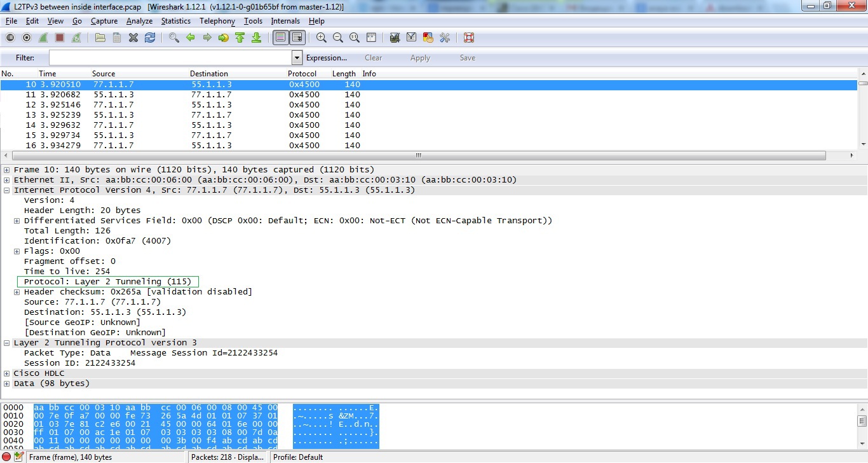Viewport: 868px width, 463px height.
Task: Open the Capture menu
Action: coord(104,21)
